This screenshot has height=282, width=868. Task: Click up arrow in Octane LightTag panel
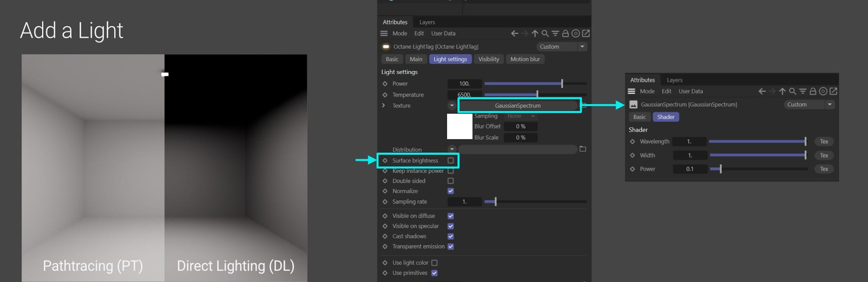[535, 33]
